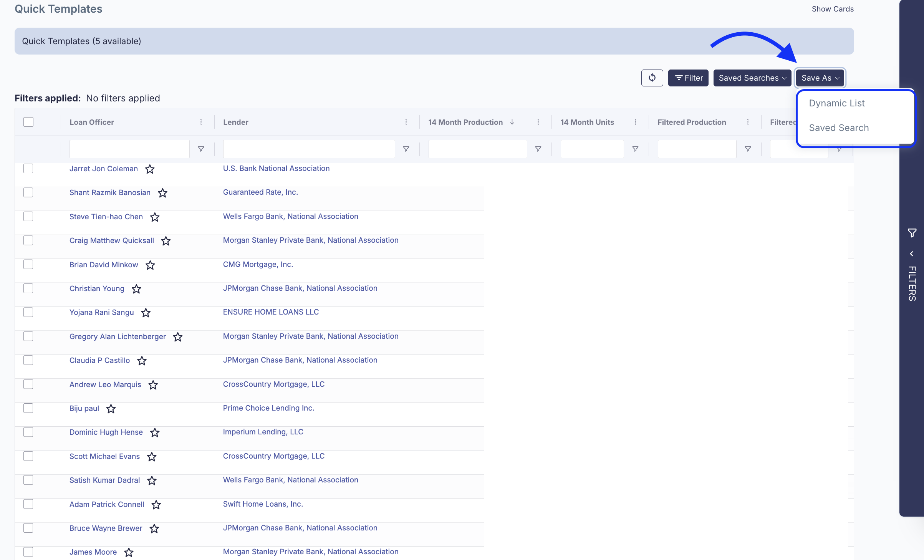Star Christian Young as favorite

pyautogui.click(x=136, y=289)
